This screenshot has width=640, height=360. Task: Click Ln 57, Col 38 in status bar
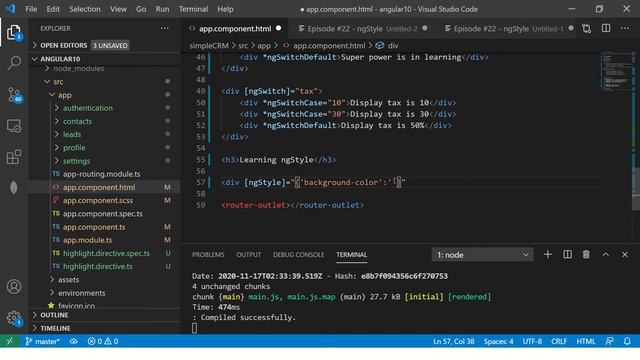(453, 341)
